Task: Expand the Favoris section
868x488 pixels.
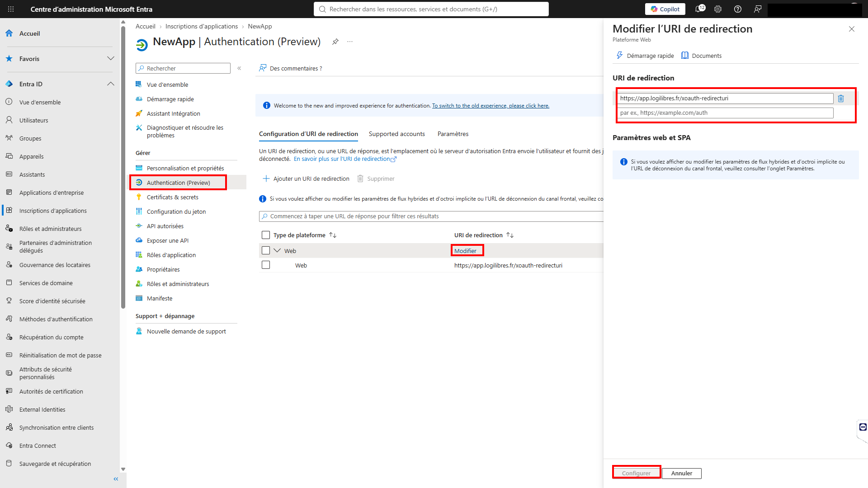Action: pos(111,59)
